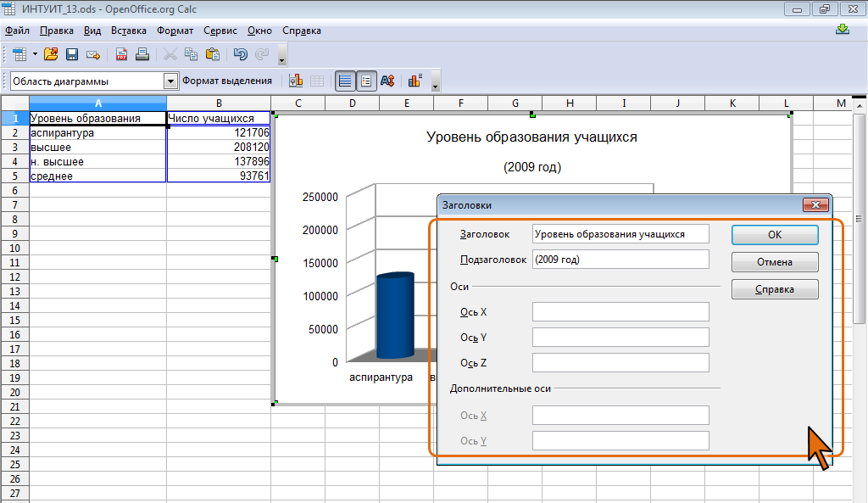Click the blue аспирантура cylinder bar

pyautogui.click(x=395, y=315)
